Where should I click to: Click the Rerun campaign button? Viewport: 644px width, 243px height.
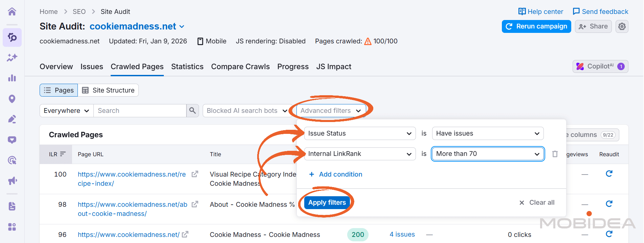tap(536, 26)
